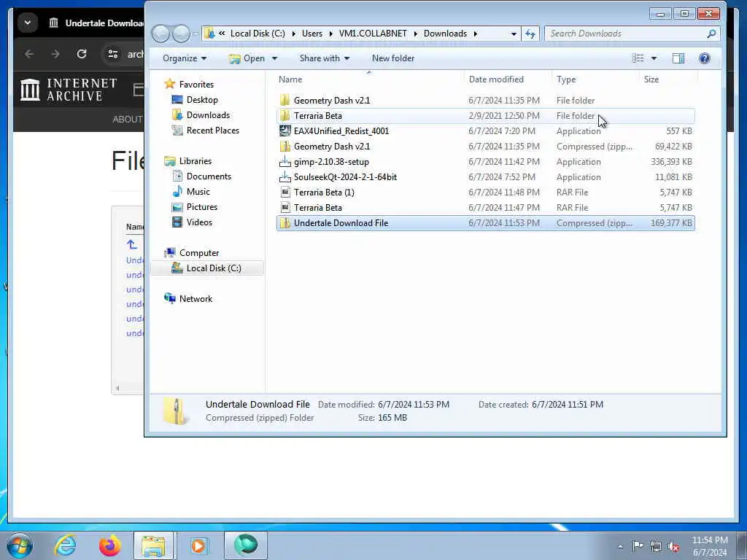Select SoulseekQt-2024-2-1-64bit installer icon
Screen dimensions: 747x560
pyautogui.click(x=285, y=176)
